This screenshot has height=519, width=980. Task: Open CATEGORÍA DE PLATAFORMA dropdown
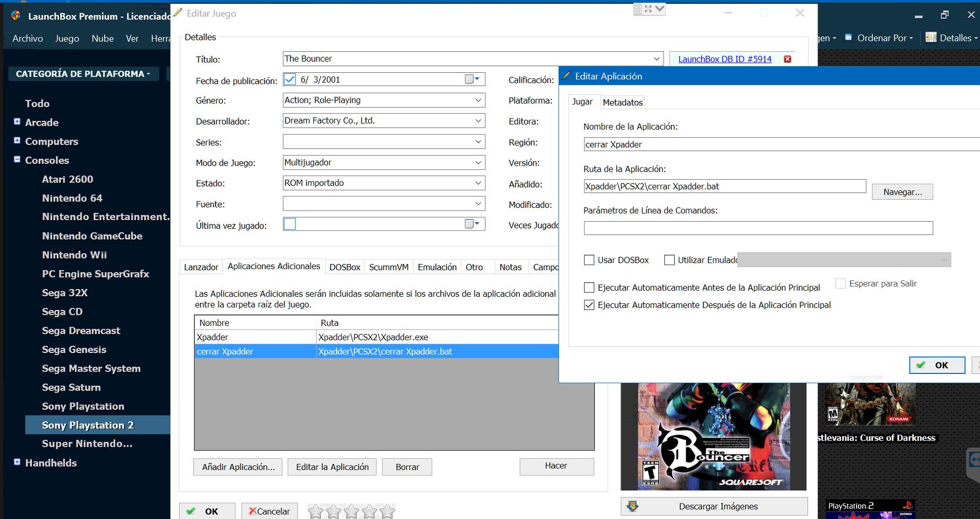click(x=83, y=74)
